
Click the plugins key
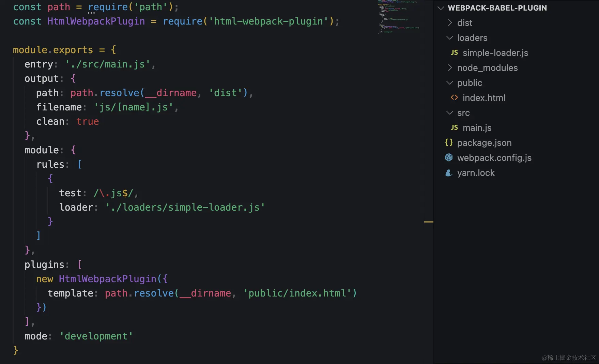tap(44, 264)
